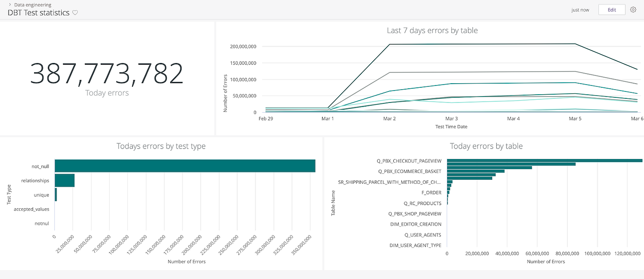This screenshot has width=644, height=279.
Task: Toggle the heart icon to favorite the dashboard
Action: point(75,13)
